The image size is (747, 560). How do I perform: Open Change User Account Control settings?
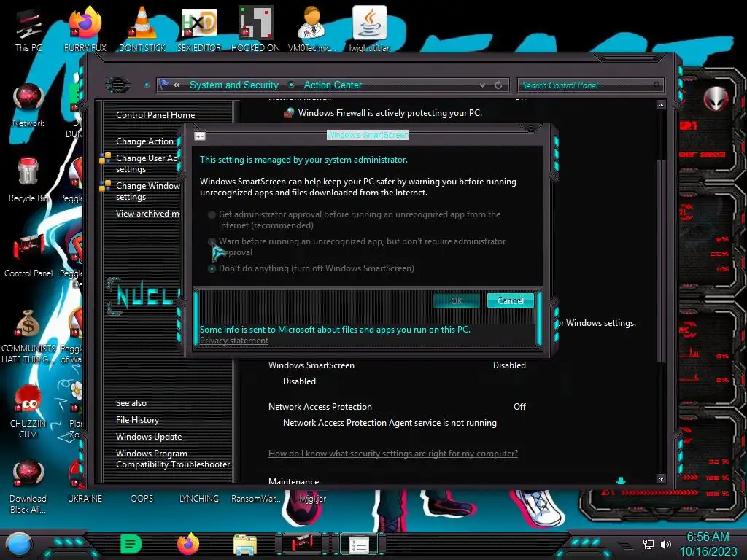click(147, 163)
